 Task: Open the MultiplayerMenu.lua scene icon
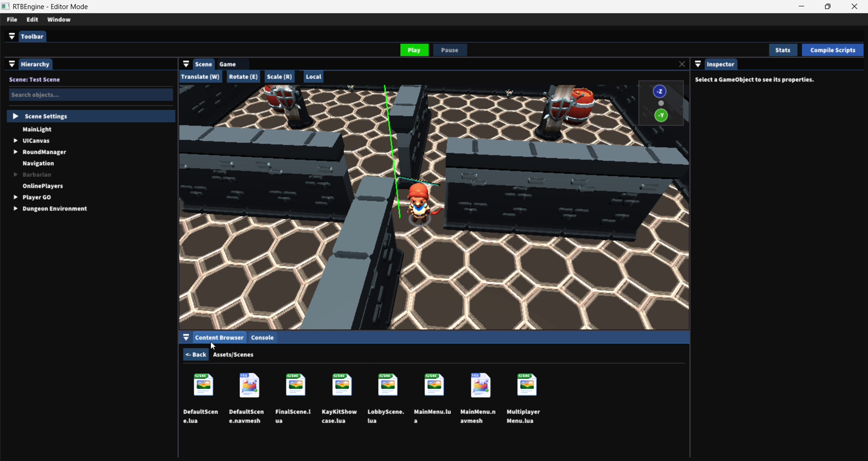point(527,385)
